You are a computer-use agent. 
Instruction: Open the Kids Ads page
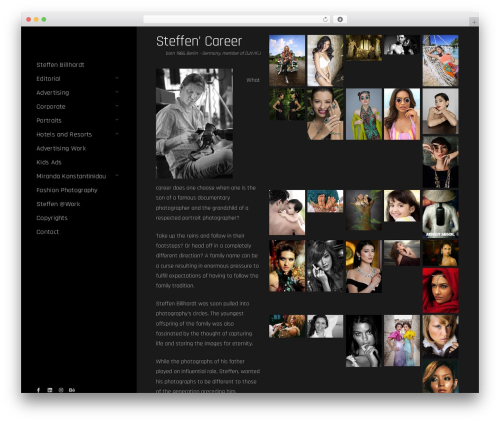[49, 162]
